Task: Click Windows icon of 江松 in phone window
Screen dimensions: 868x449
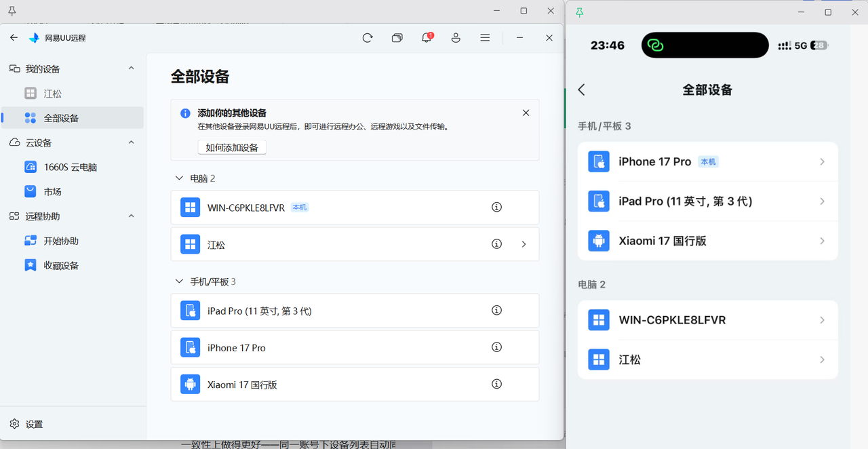Action: [x=599, y=359]
